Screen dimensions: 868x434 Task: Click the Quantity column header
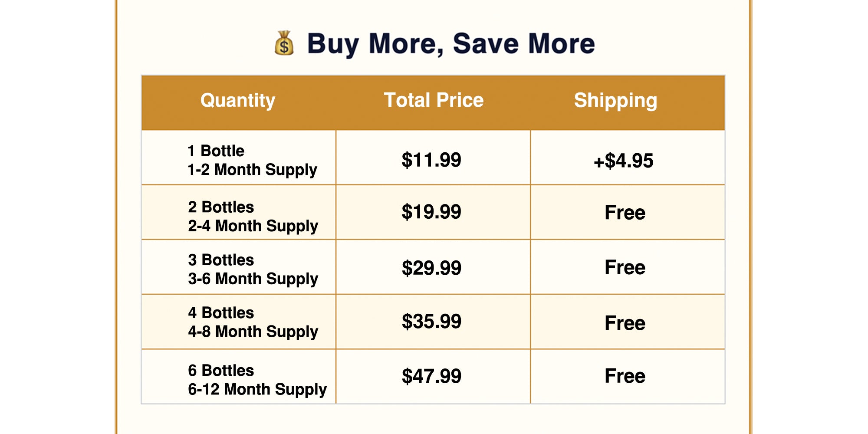point(238,101)
